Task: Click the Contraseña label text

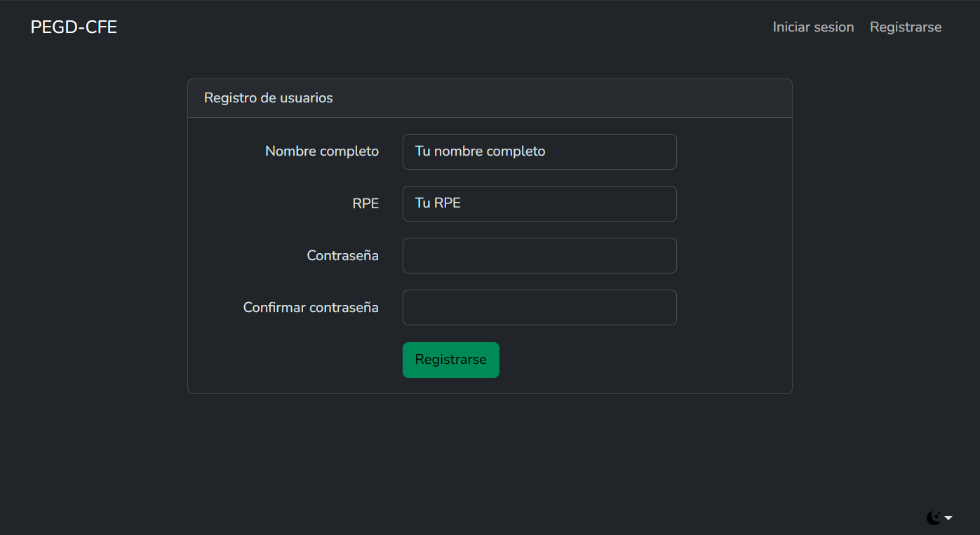Action: tap(342, 255)
